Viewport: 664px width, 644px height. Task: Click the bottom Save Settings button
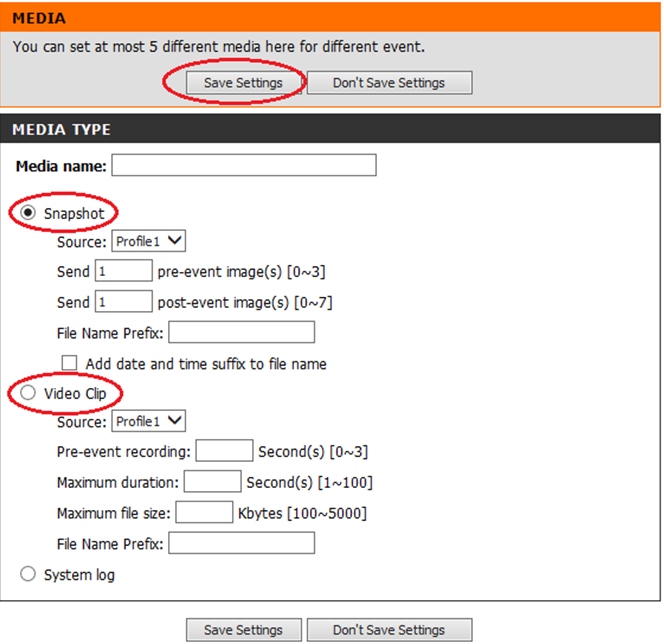point(243,630)
